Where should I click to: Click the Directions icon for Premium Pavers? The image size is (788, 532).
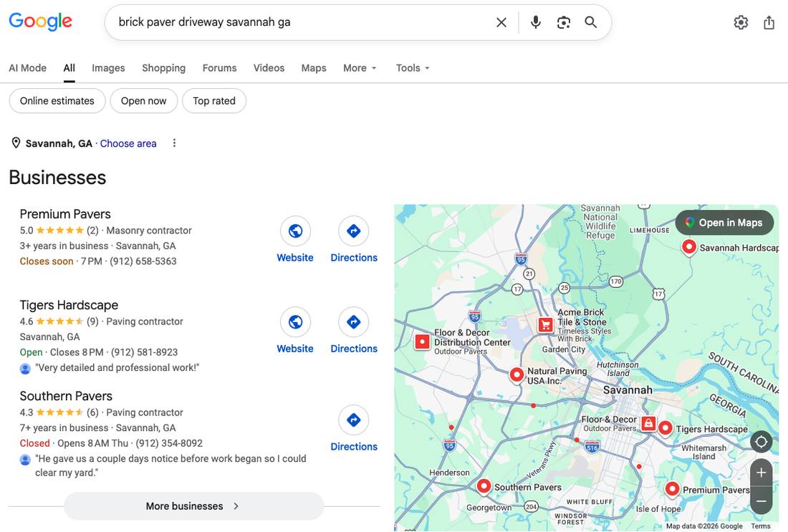click(354, 231)
